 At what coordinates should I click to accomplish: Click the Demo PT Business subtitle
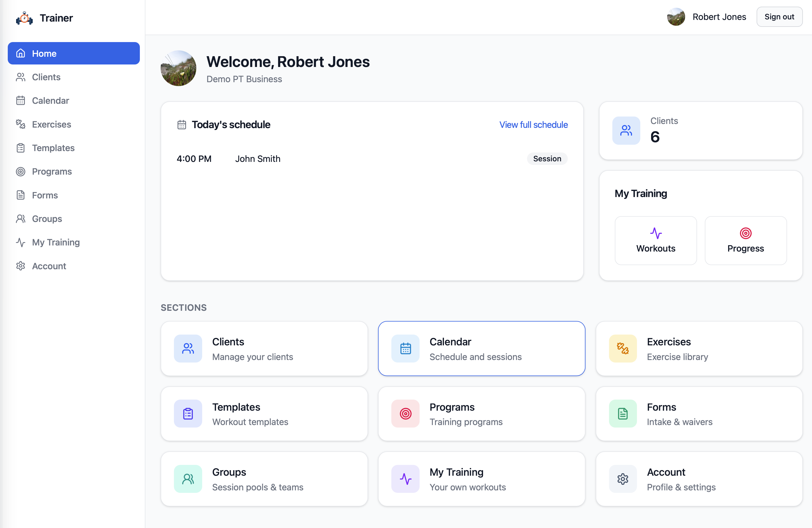click(244, 79)
